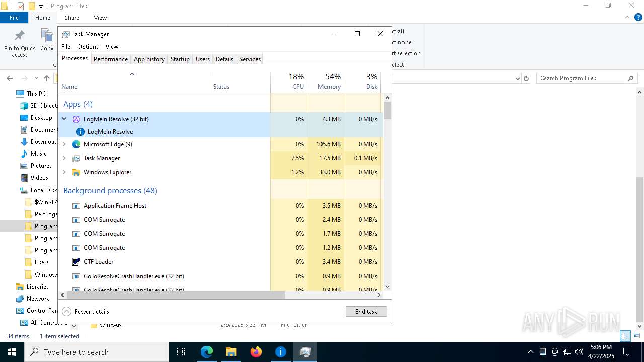Select Libraries in Explorer navigation pane
Image resolution: width=644 pixels, height=362 pixels.
(38, 287)
